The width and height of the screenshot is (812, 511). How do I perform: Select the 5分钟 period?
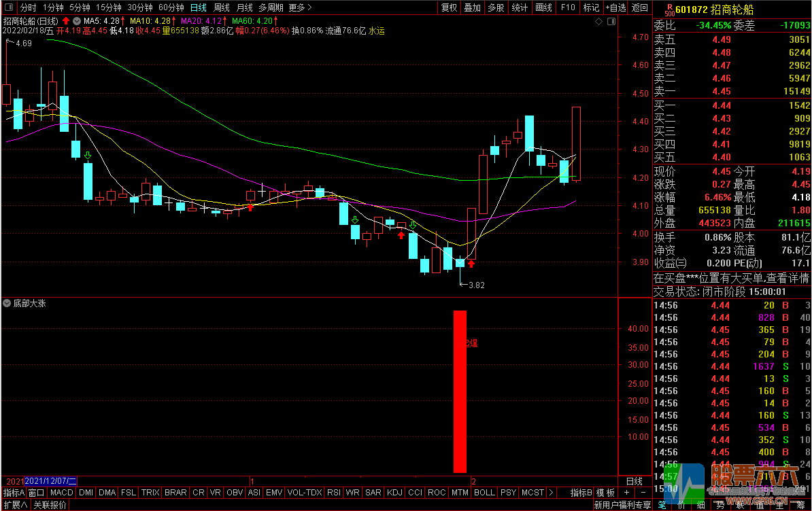[80, 7]
